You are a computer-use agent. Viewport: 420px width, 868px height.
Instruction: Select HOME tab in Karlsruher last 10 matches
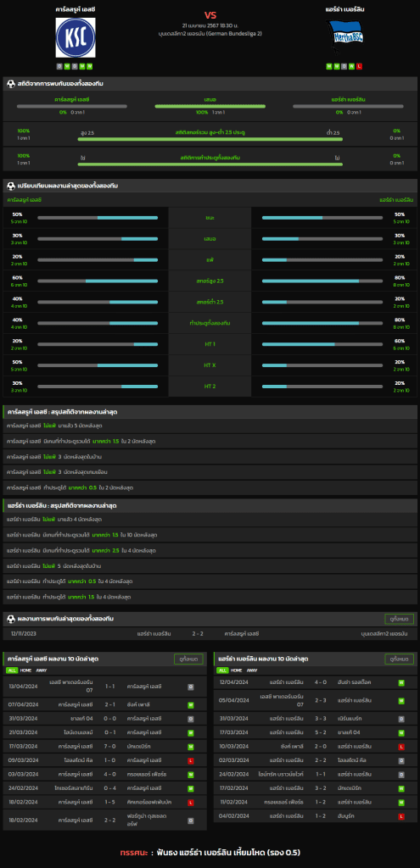(25, 670)
